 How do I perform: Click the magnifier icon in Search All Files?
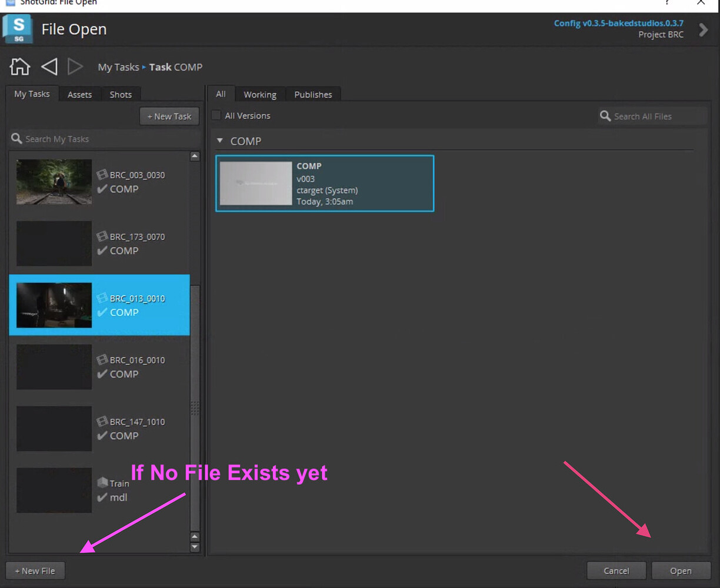pos(605,116)
